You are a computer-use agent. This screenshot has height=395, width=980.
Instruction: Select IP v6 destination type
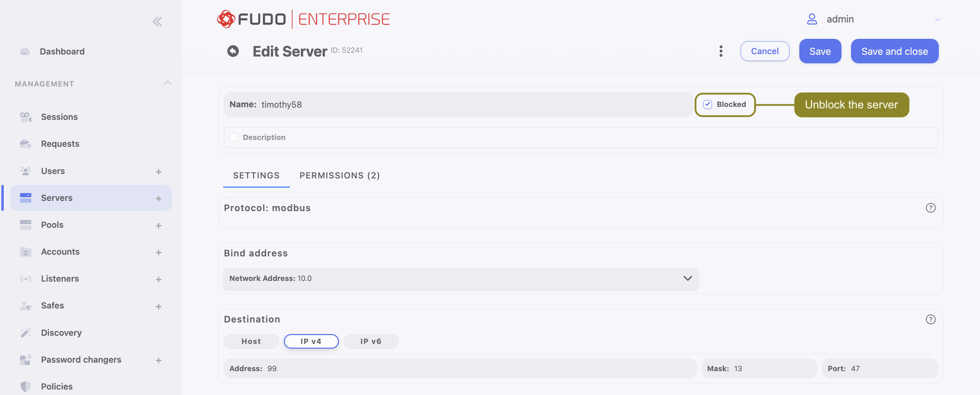(x=371, y=341)
